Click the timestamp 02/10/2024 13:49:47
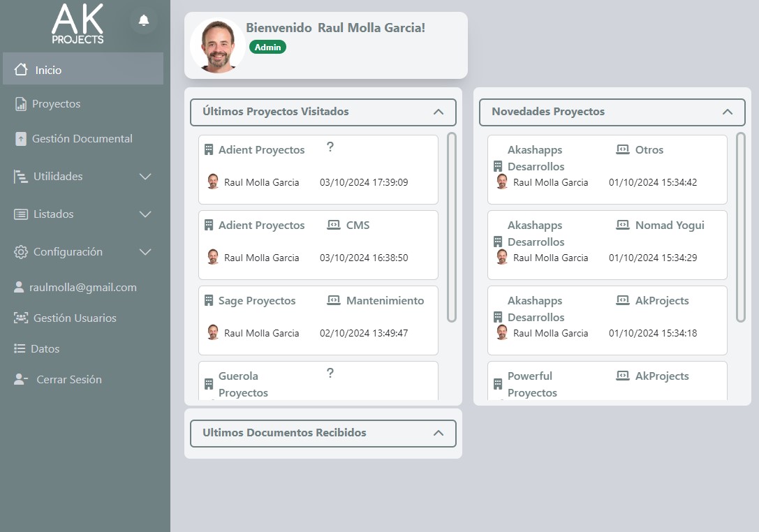Image resolution: width=759 pixels, height=532 pixels. click(x=364, y=333)
